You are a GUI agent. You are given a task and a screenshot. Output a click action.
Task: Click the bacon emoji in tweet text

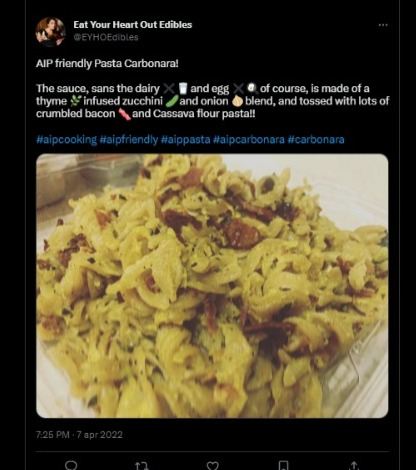click(124, 114)
